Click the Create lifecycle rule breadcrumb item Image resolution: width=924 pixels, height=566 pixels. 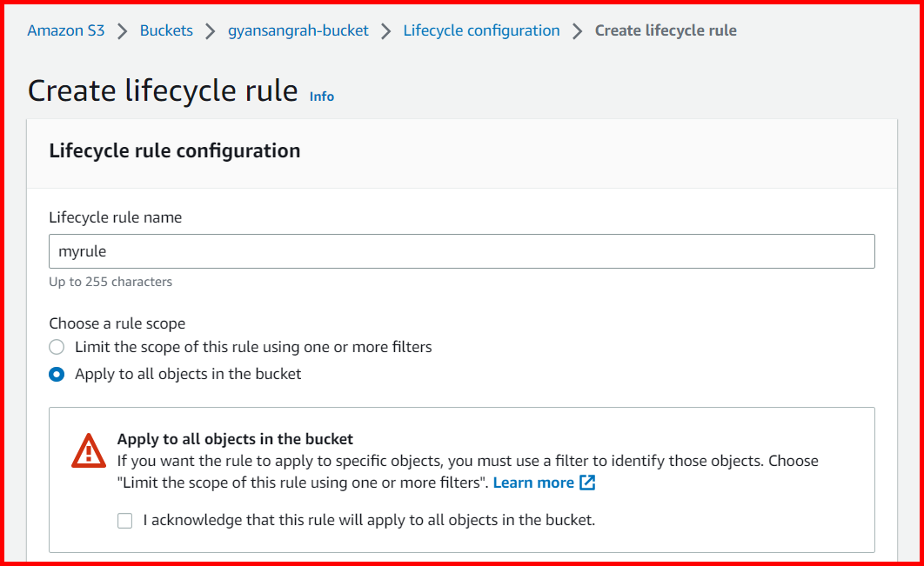(x=666, y=30)
